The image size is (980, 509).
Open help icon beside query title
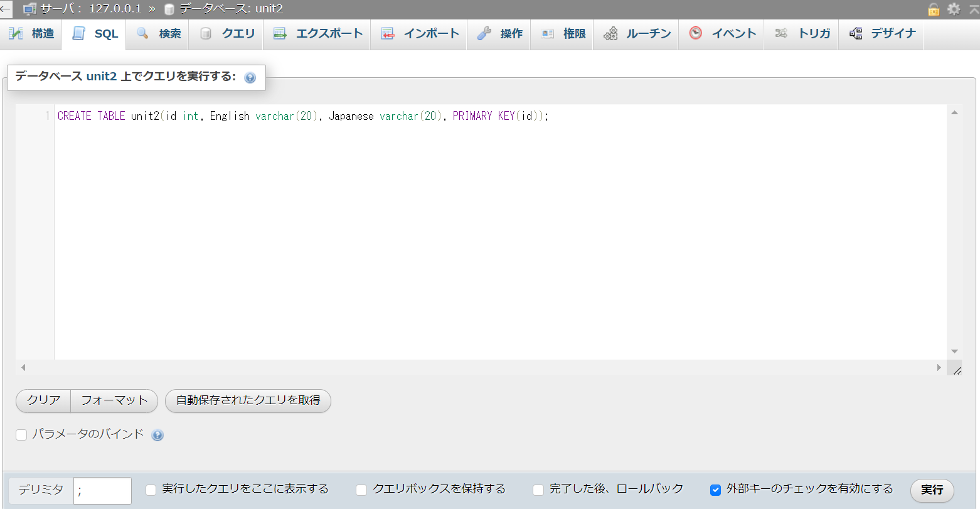250,78
